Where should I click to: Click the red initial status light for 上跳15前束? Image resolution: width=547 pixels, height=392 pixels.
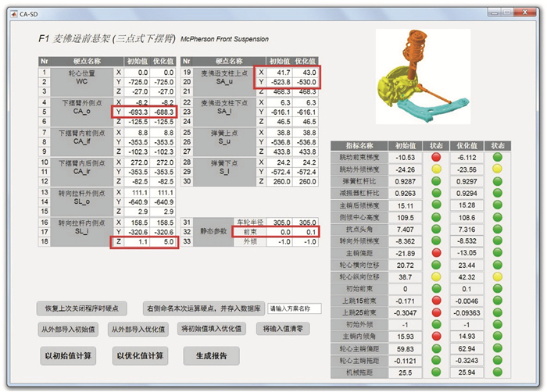[436, 301]
